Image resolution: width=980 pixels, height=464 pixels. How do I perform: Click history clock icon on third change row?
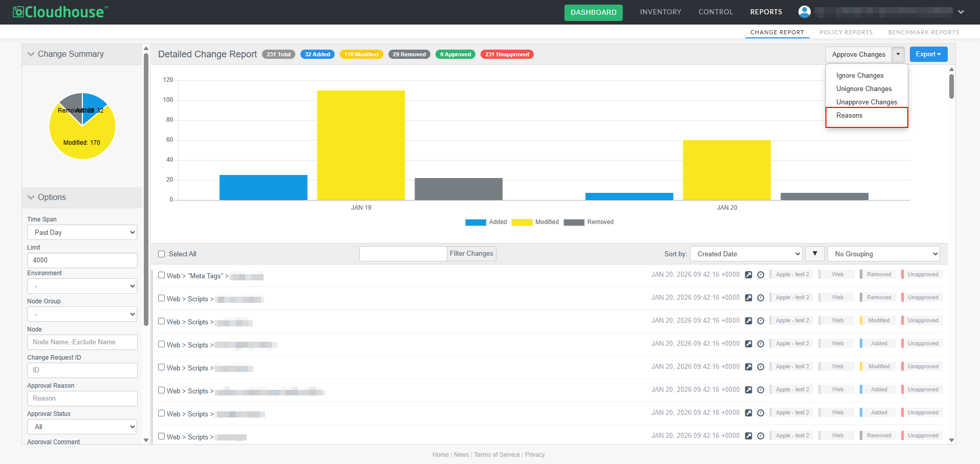760,321
